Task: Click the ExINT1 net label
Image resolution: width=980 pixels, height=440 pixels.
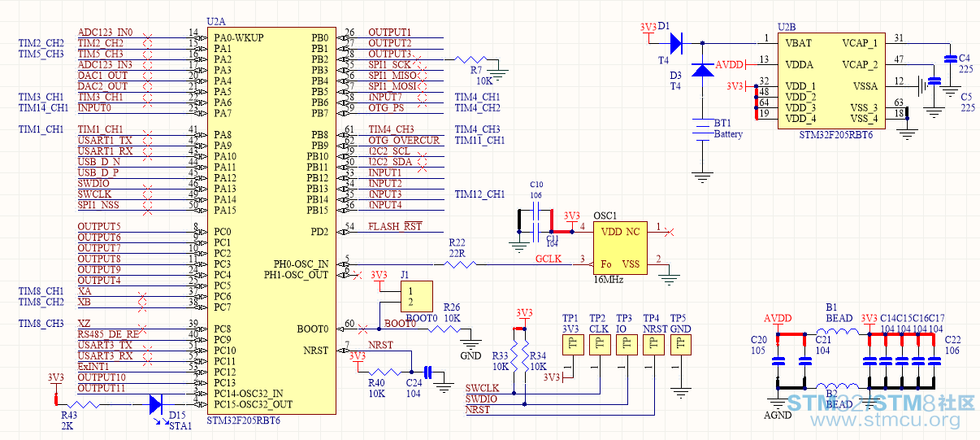Action: pyautogui.click(x=92, y=367)
